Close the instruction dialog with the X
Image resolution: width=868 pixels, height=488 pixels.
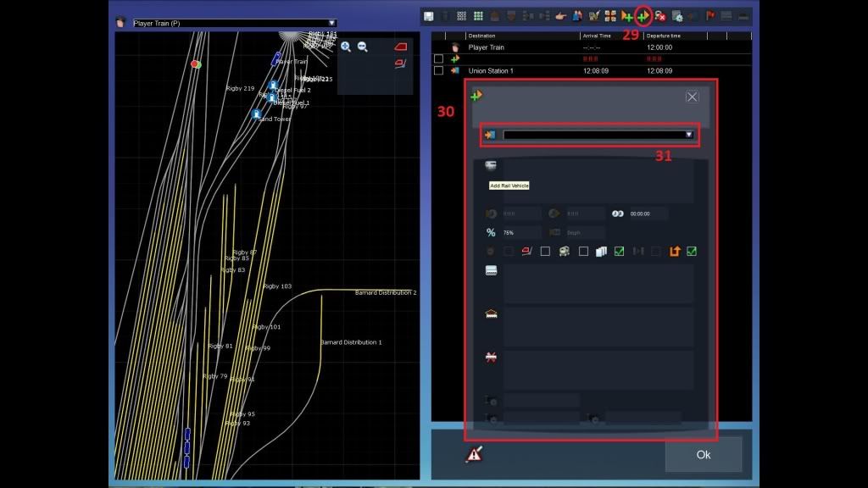692,97
